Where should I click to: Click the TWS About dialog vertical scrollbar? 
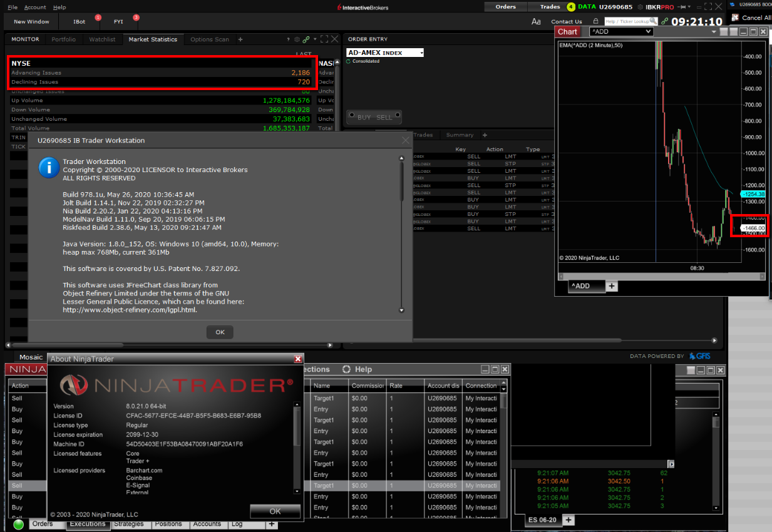click(x=402, y=233)
